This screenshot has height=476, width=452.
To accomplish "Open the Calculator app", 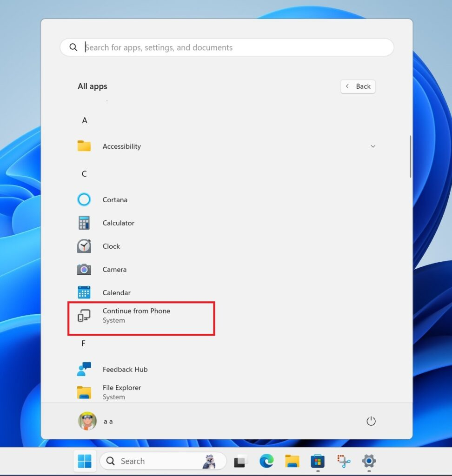I will pos(118,223).
